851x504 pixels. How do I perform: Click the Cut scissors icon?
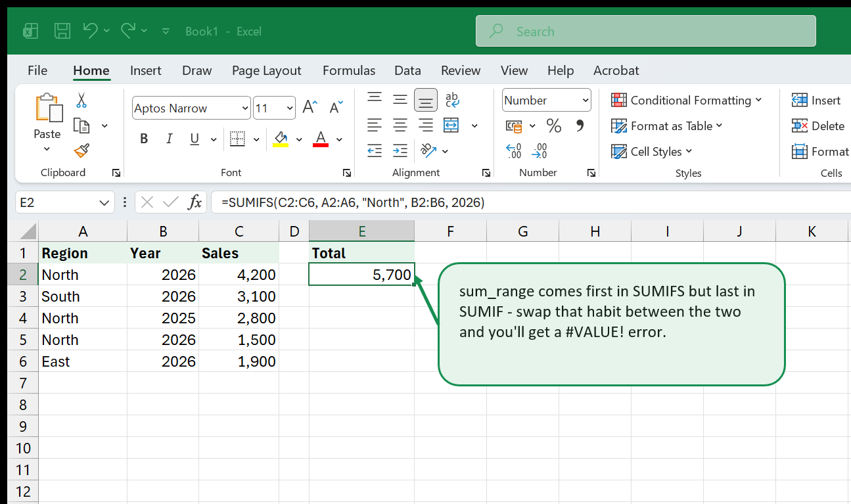point(81,100)
